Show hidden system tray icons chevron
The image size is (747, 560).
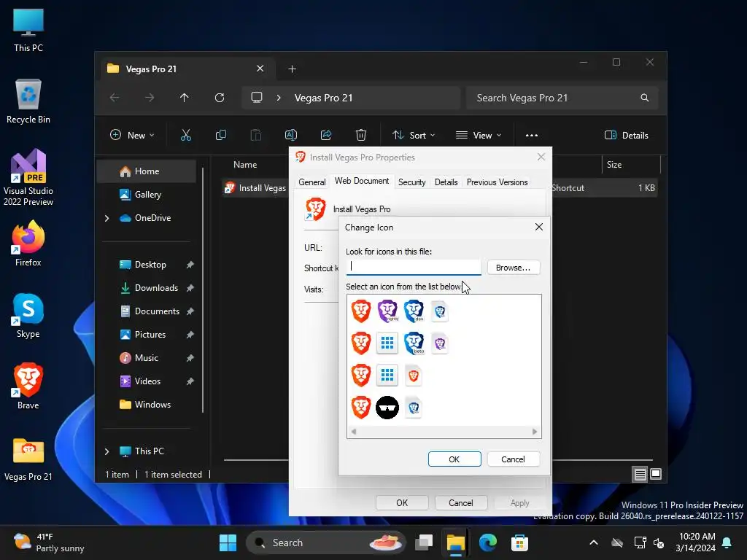click(x=594, y=542)
